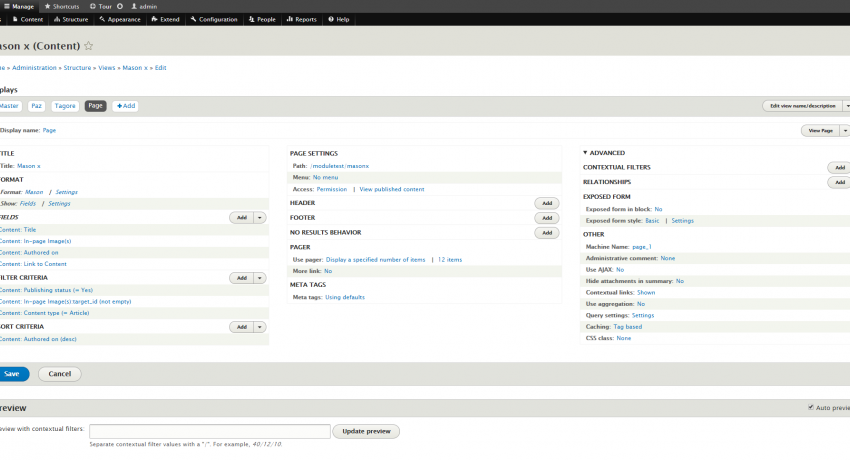Image resolution: width=850 pixels, height=460 pixels.
Task: Add a Header item
Action: [547, 203]
